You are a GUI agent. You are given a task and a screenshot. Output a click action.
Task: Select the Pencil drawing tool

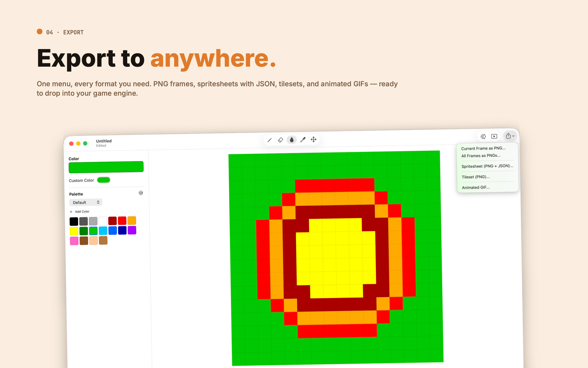(269, 140)
